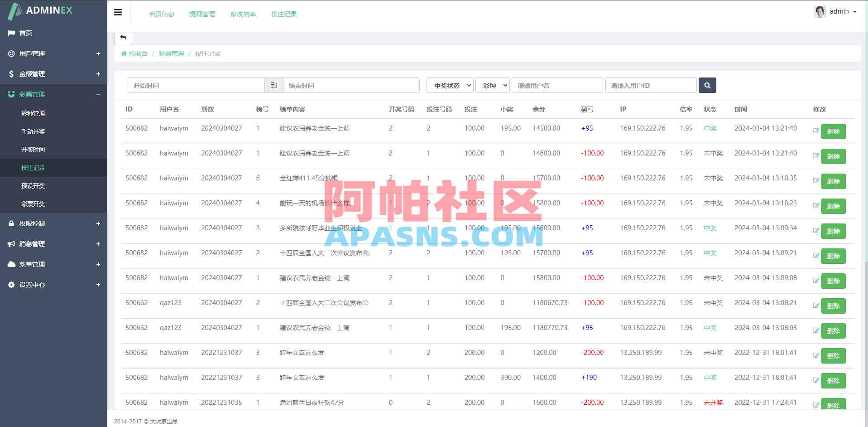
Task: Click the edit icon on the first record row
Action: (816, 131)
